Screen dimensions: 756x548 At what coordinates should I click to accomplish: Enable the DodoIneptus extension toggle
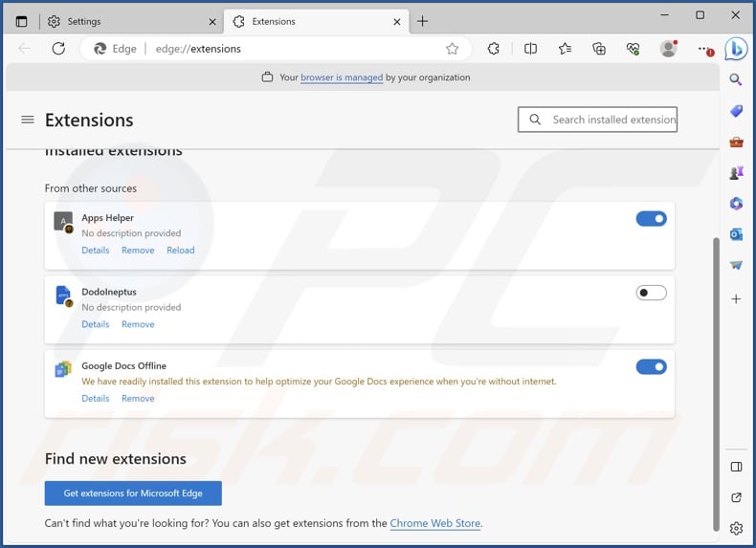click(x=651, y=293)
